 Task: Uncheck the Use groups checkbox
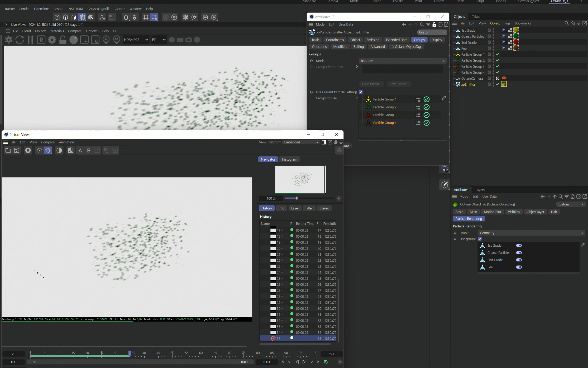pos(480,239)
